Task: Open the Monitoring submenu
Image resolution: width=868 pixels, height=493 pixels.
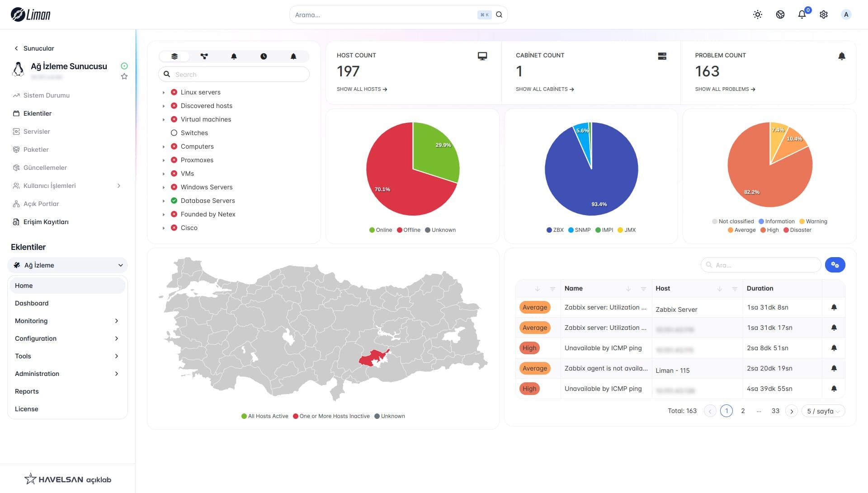Action: point(67,321)
